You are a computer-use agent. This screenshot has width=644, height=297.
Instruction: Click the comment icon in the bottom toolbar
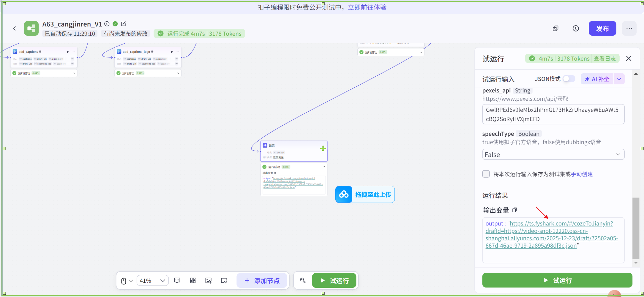tap(177, 280)
